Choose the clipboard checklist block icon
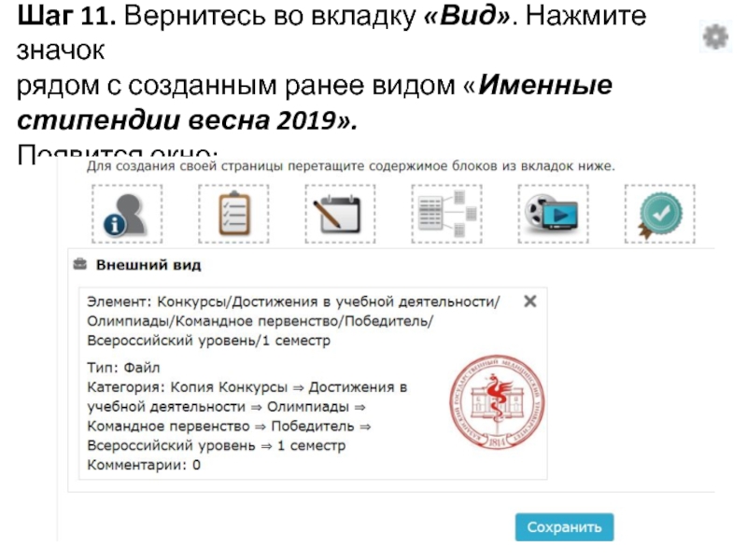 (233, 215)
